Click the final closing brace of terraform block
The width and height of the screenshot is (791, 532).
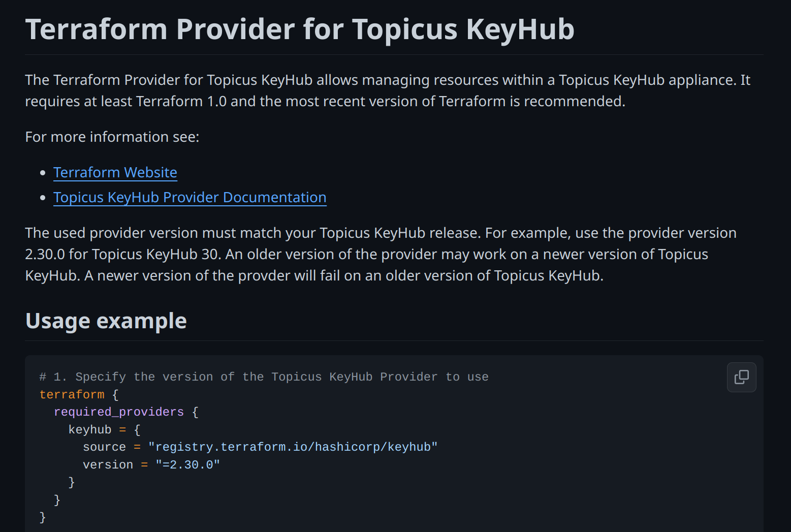(43, 517)
